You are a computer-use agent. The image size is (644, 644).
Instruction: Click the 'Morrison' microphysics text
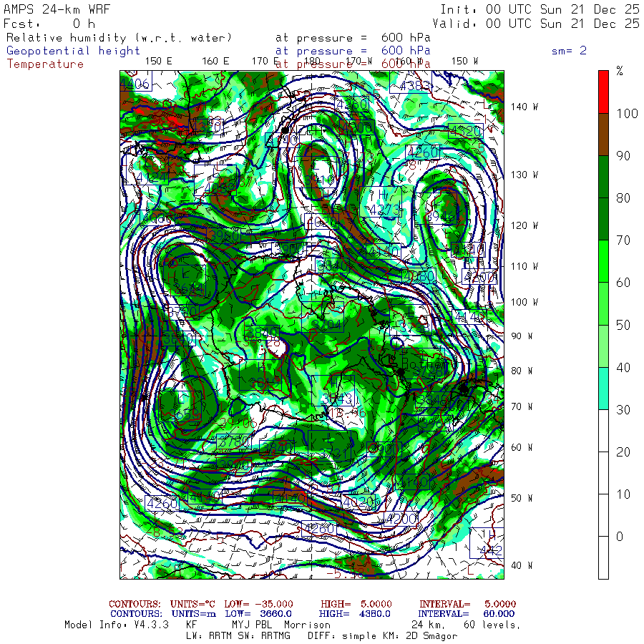coord(307,625)
